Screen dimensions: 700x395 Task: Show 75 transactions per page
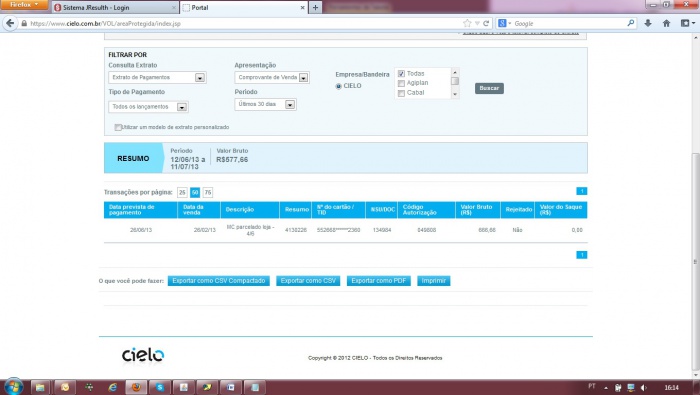tap(208, 192)
